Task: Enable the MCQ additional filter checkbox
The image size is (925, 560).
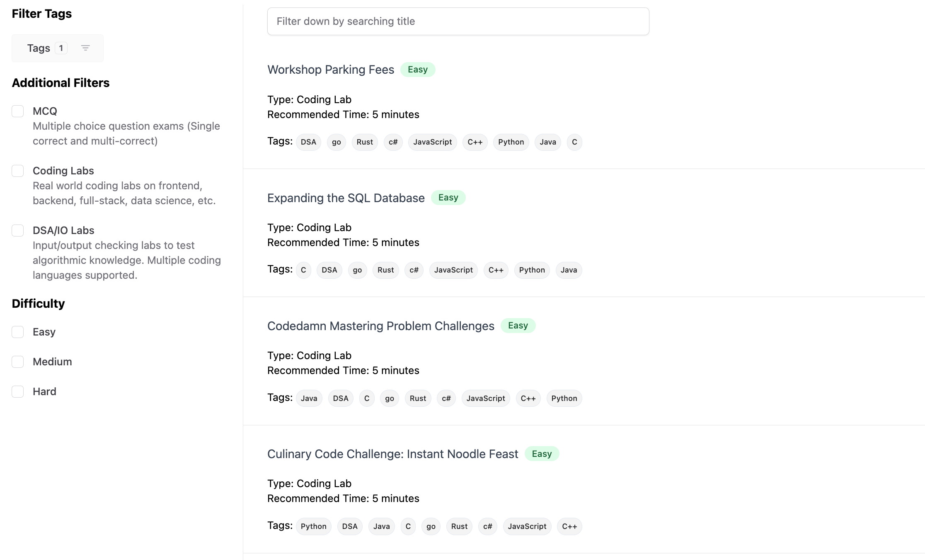Action: click(x=18, y=111)
